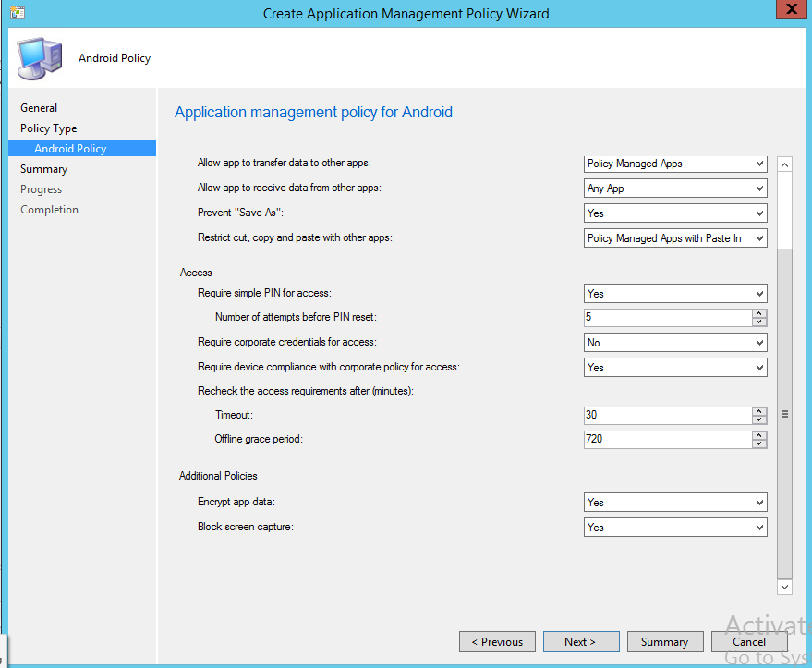
Task: Increase PIN reset attempts with the up stepper
Action: [758, 313]
